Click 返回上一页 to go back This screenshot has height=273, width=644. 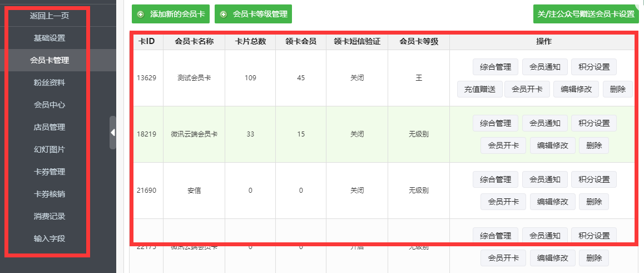coord(49,16)
